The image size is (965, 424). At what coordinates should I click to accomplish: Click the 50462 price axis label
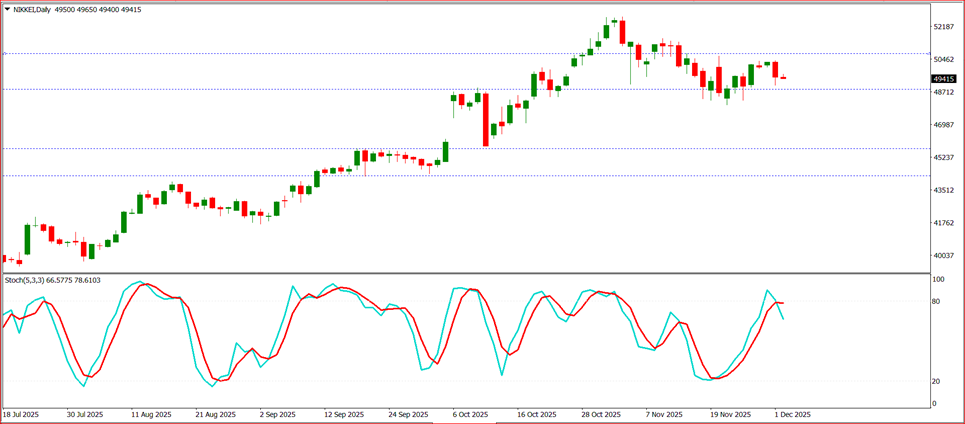[x=943, y=60]
